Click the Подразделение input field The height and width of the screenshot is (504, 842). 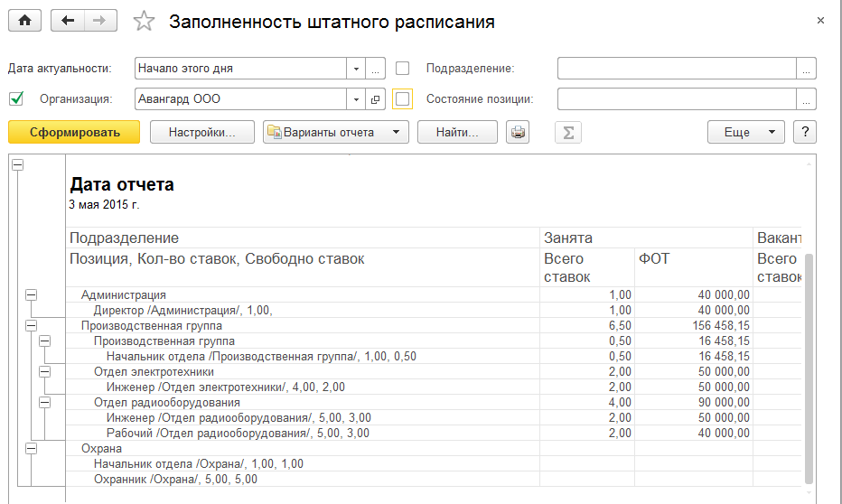click(x=677, y=69)
